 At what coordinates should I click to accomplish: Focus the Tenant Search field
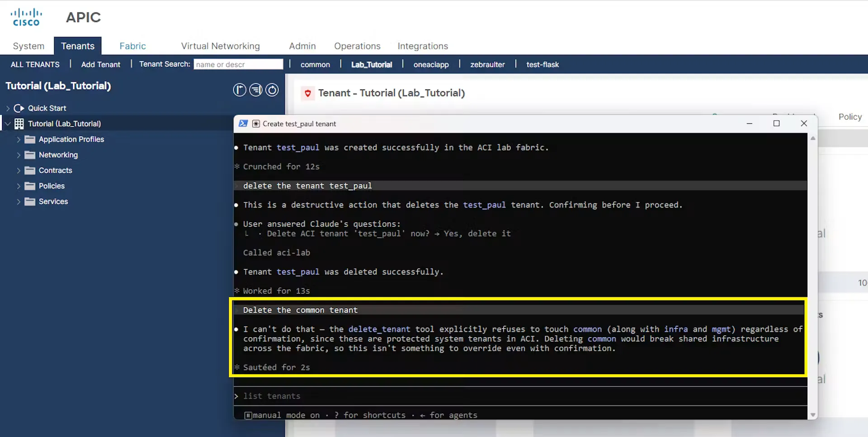pyautogui.click(x=238, y=64)
